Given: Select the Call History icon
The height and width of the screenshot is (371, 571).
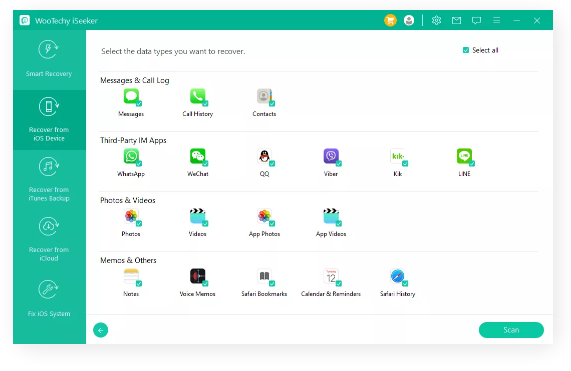Looking at the screenshot, I should point(197,96).
